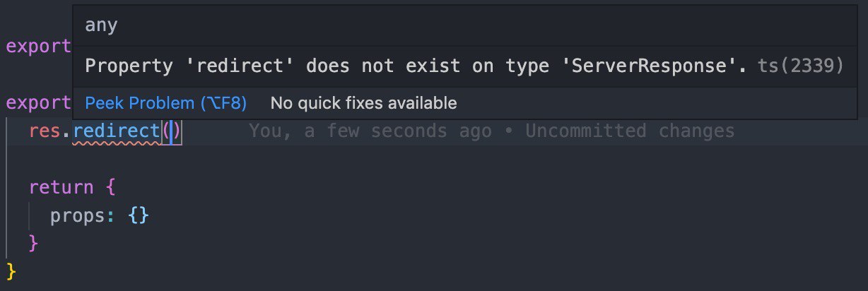Click inside the redirect call parentheses
Viewport: 868px width, 291px height.
coord(172,131)
